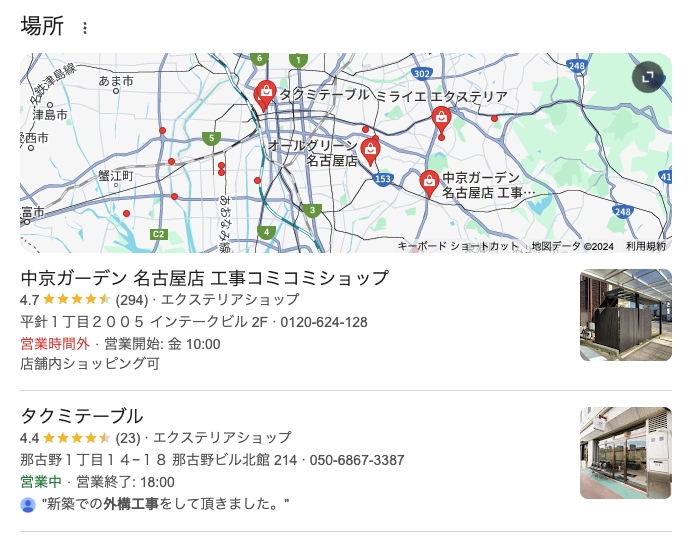Select the ミライエ エクステリア map pin
This screenshot has width=693, height=545.
441,119
